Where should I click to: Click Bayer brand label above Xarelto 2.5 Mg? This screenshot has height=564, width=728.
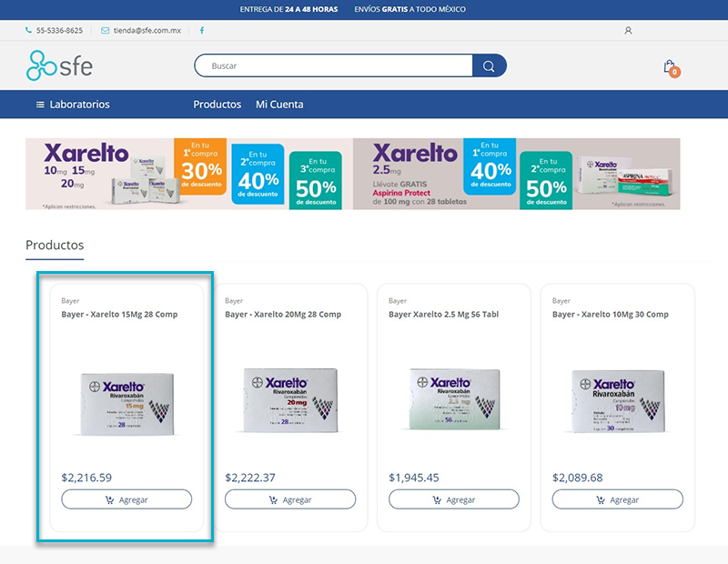[x=398, y=301]
